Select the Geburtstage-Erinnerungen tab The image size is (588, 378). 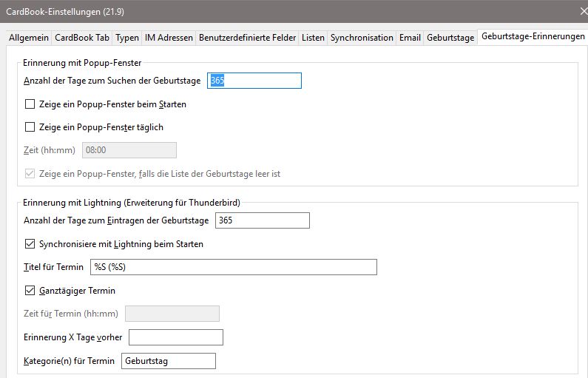click(x=533, y=37)
